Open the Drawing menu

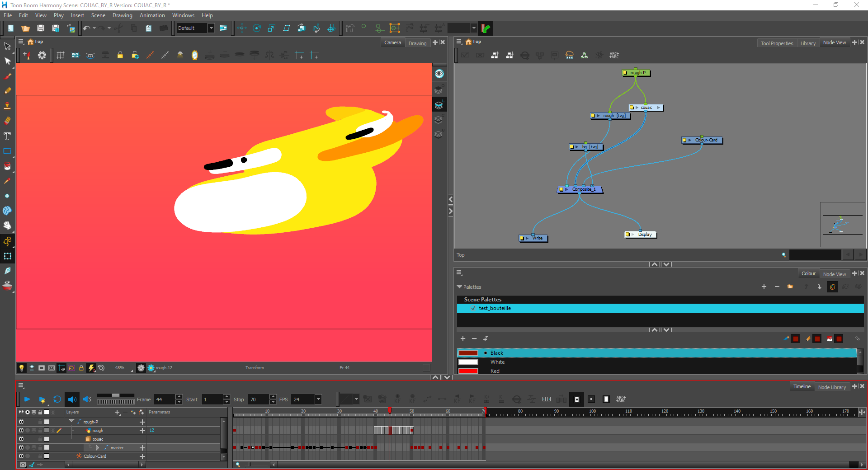point(123,15)
